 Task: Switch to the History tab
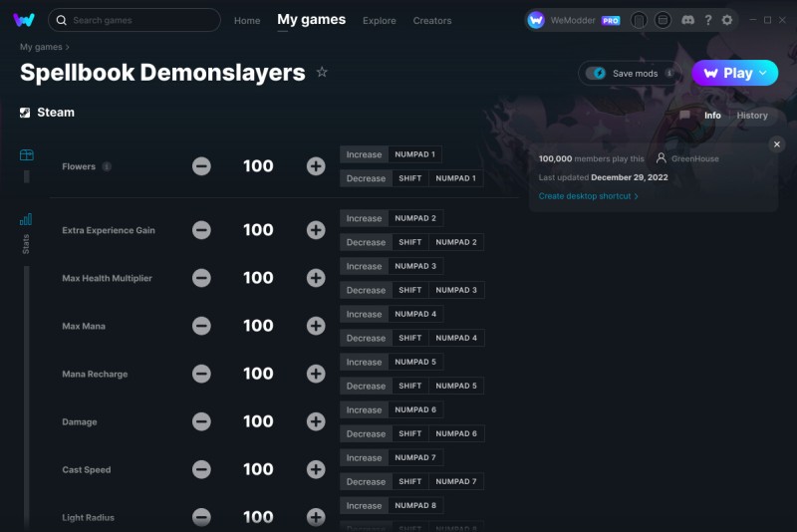[x=752, y=116]
